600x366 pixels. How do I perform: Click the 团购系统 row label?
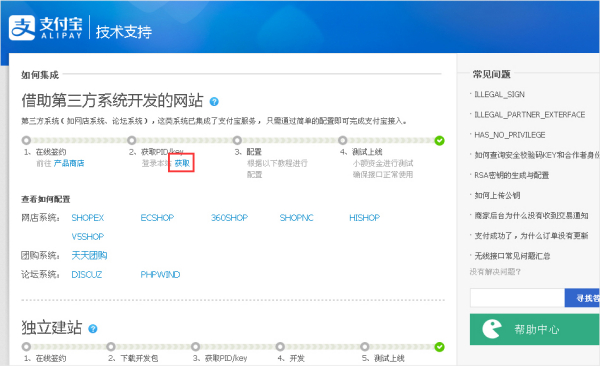[x=41, y=255]
